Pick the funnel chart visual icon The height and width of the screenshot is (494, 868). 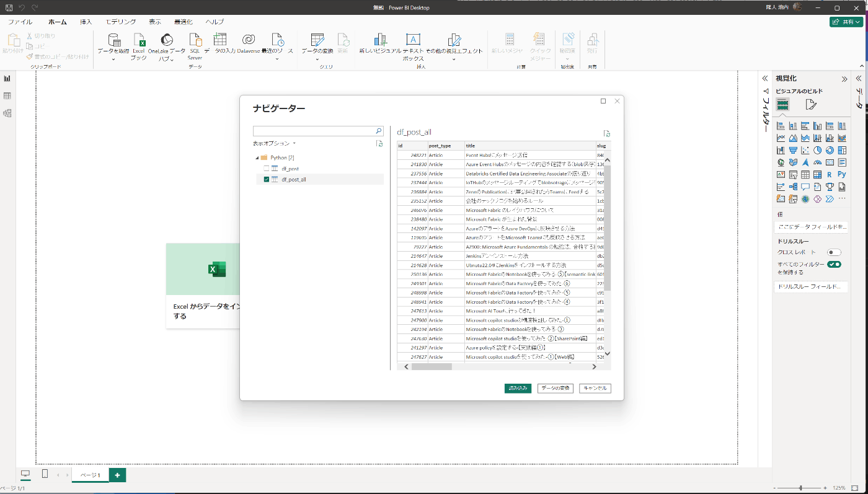point(793,150)
